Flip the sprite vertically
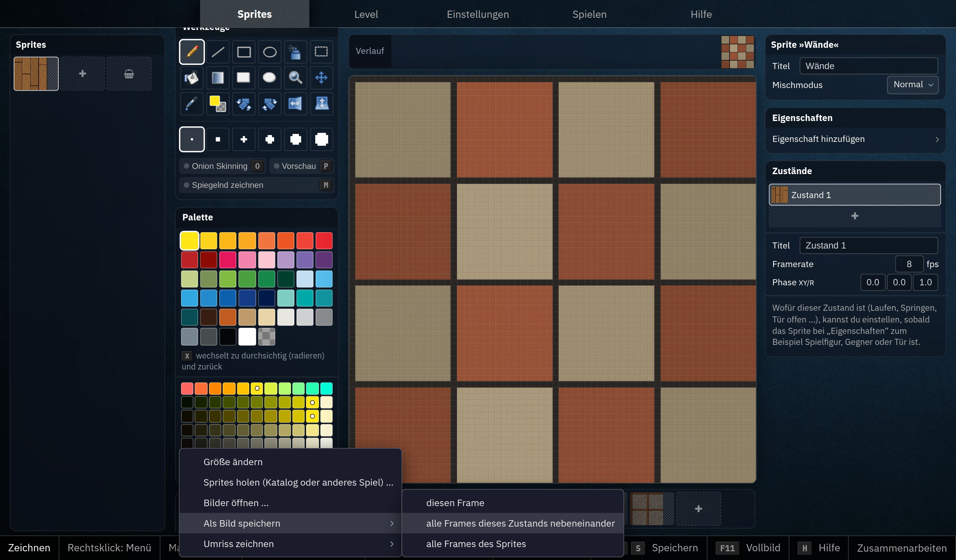956x560 pixels. pyautogui.click(x=322, y=104)
